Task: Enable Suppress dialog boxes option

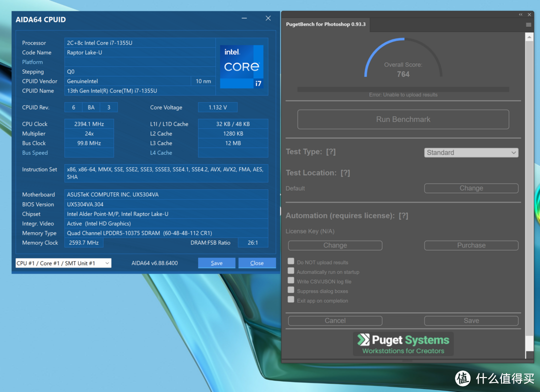Action: click(x=291, y=290)
